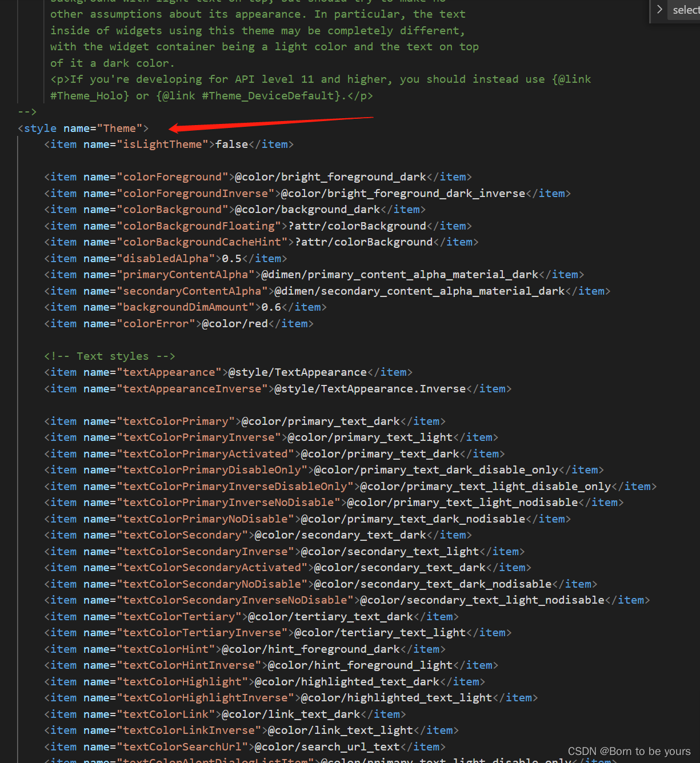
Task: Click the secondaryContentAlpha item line
Action: click(327, 291)
